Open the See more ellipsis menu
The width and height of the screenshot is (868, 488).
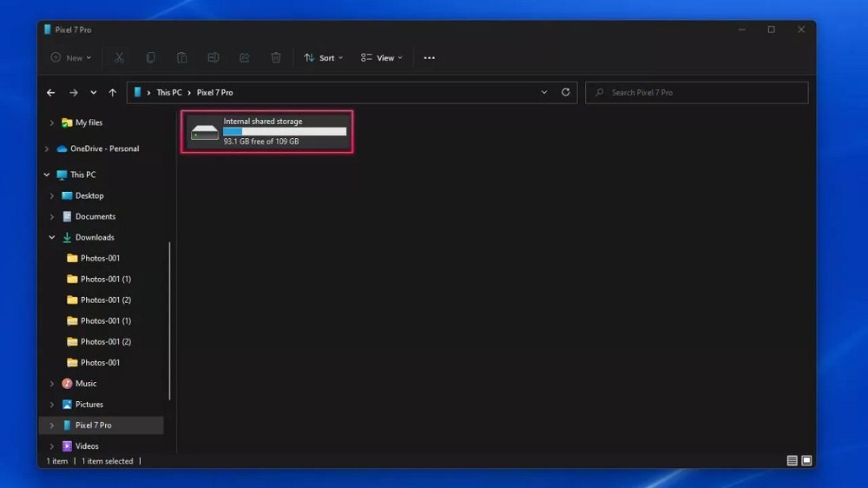click(x=429, y=58)
